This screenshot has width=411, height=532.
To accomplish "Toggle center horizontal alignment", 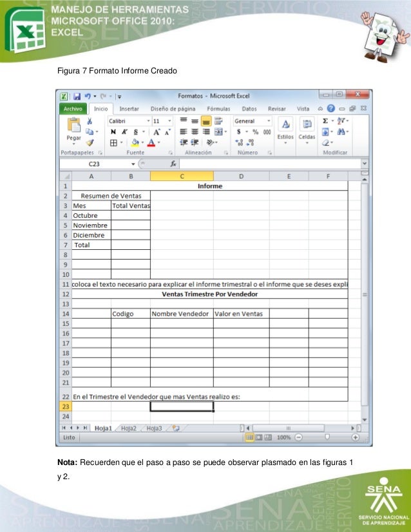I will (195, 132).
